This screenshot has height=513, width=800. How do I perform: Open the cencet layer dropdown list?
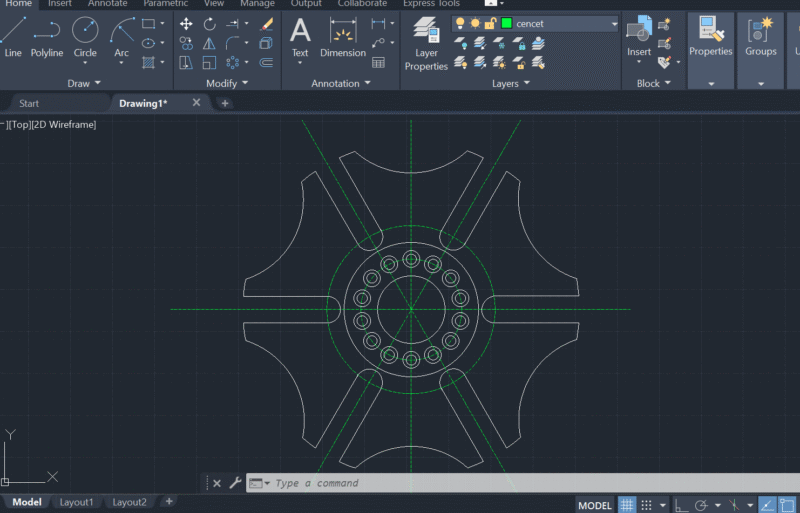[614, 23]
